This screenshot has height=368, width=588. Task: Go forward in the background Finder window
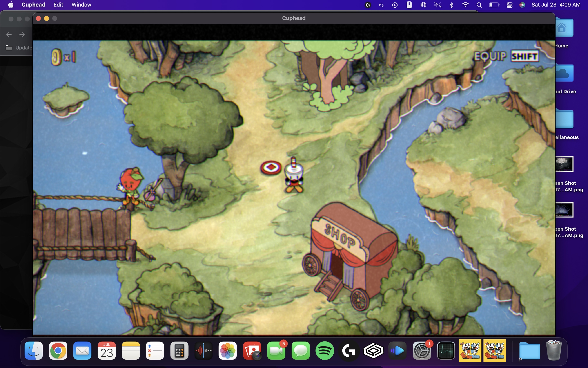(x=22, y=35)
